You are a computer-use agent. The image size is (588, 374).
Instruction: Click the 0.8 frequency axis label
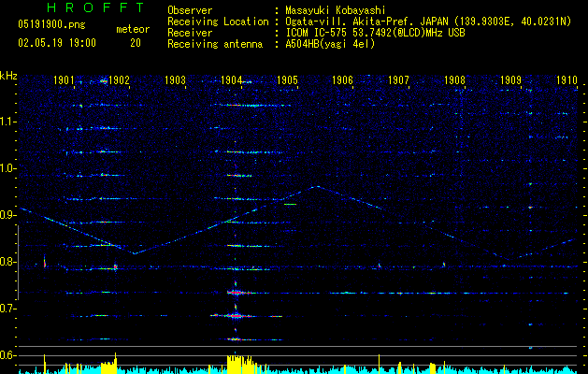(7, 262)
